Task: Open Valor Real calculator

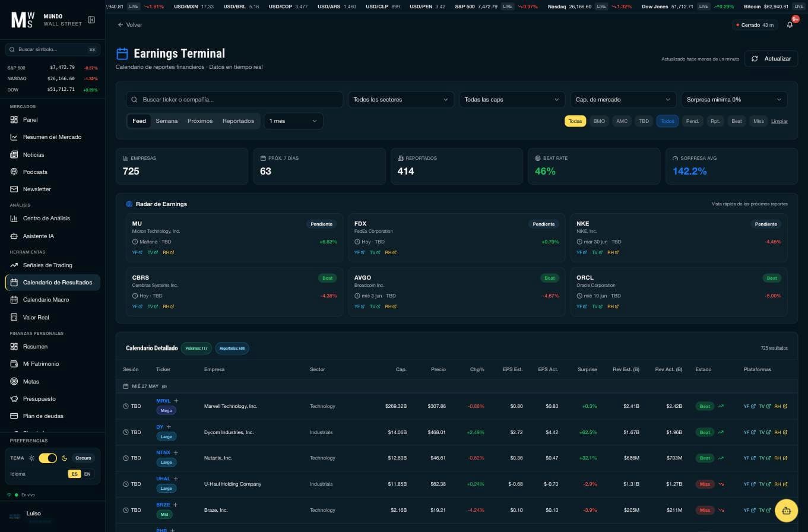Action: [x=52, y=317]
